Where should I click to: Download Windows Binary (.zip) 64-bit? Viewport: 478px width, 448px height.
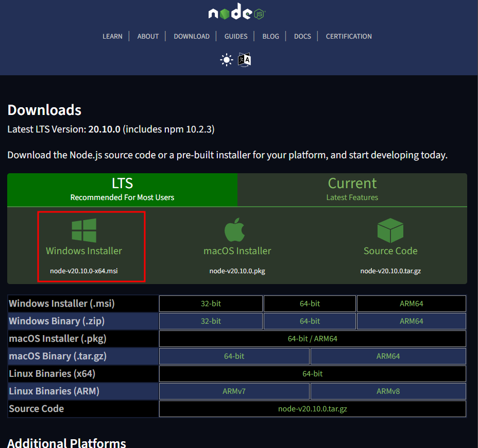pyautogui.click(x=310, y=321)
